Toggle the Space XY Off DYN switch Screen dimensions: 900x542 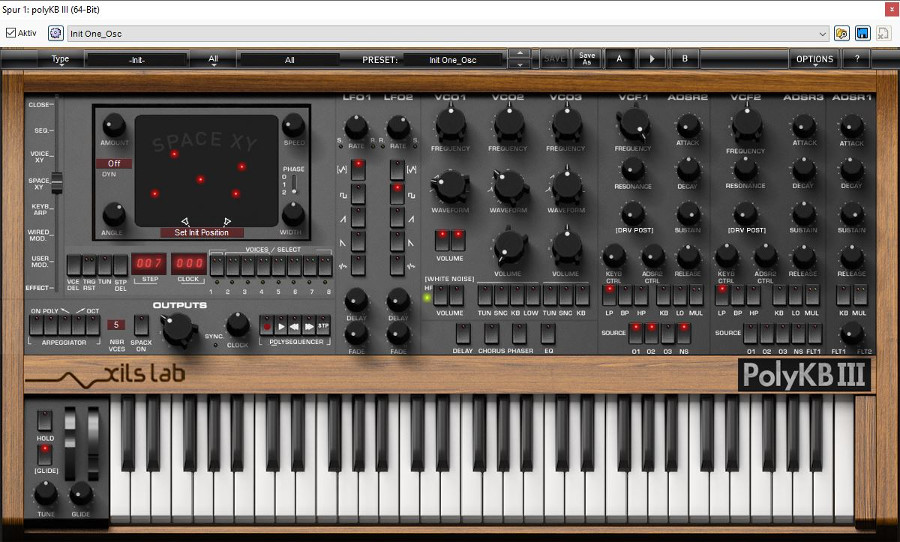[114, 164]
